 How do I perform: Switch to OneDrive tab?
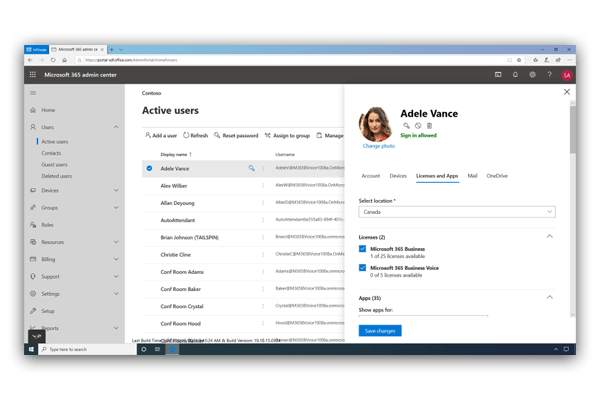tap(497, 176)
